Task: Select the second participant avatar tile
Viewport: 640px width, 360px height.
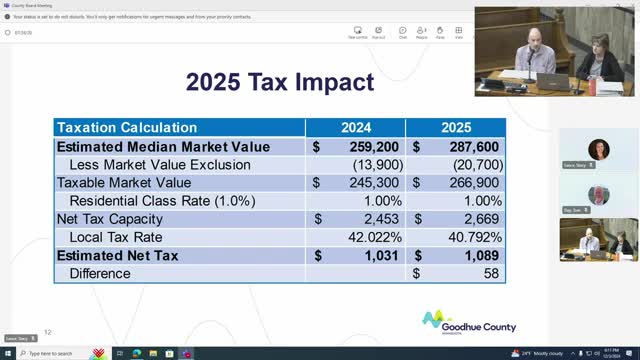Action: click(599, 195)
